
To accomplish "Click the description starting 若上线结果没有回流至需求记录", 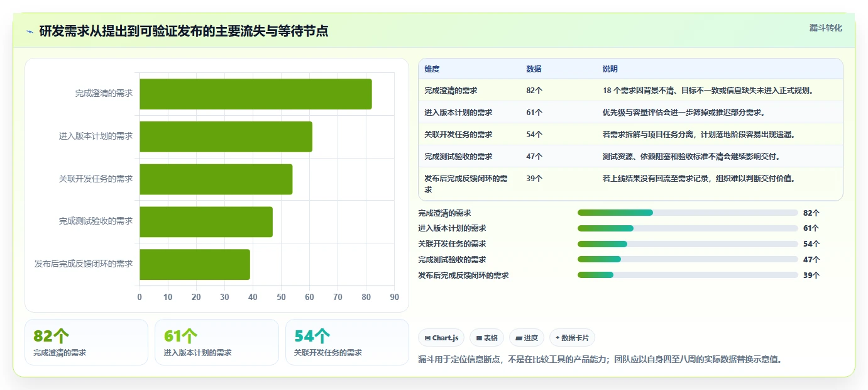I will click(699, 178).
